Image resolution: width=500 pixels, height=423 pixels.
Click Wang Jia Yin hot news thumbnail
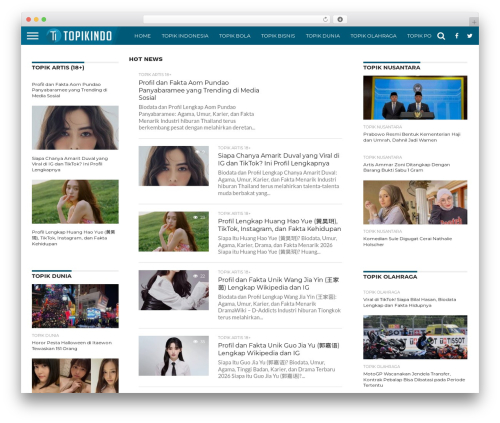174,290
